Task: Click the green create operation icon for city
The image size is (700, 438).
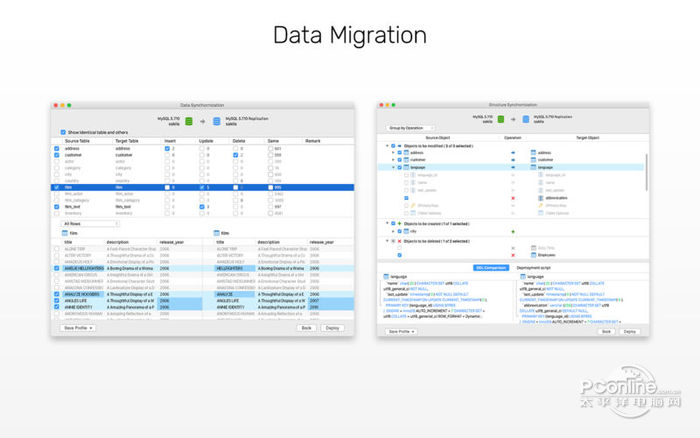Action: pos(513,232)
